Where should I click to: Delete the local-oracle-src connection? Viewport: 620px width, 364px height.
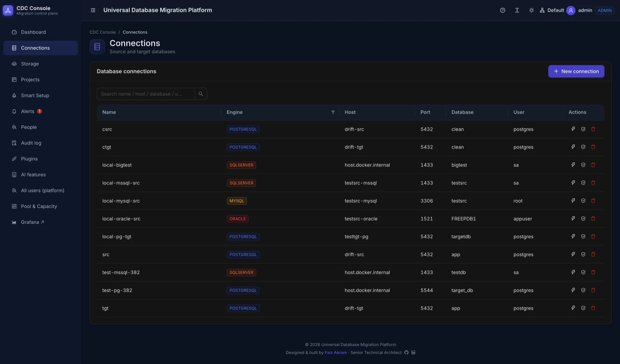point(593,219)
